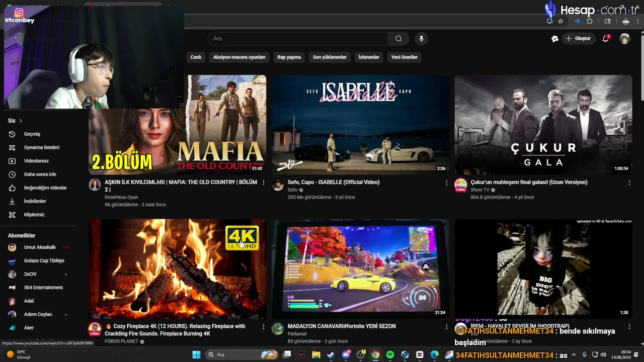644x362 pixels.
Task: Bookmark this page with the star icon
Action: click(560, 21)
